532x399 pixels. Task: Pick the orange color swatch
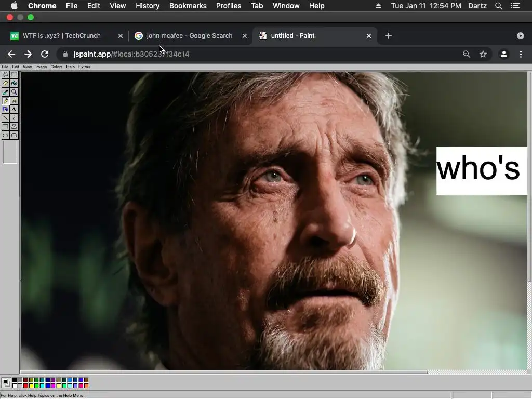click(x=86, y=386)
